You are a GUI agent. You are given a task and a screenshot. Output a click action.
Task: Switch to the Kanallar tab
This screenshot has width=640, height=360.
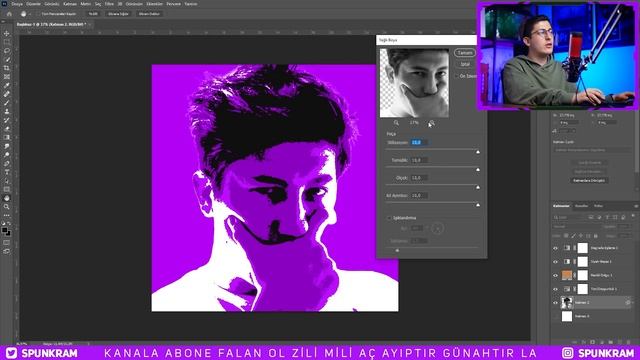[581, 206]
